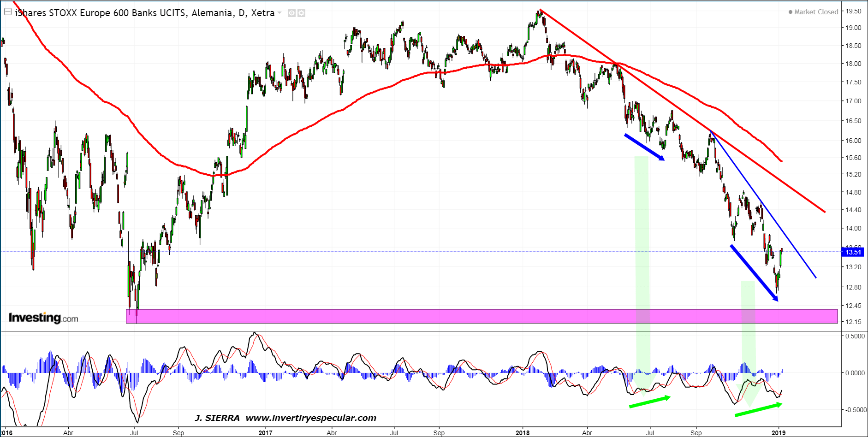
Task: Collapse the chart legend with the minus box
Action: (x=8, y=12)
